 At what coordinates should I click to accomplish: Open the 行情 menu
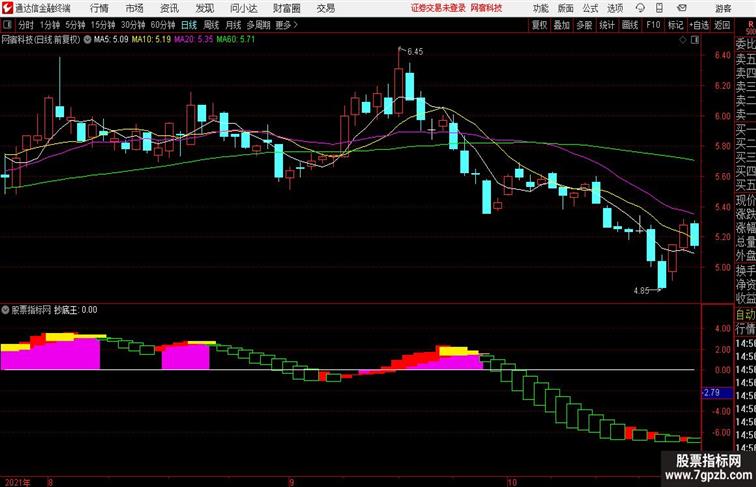pyautogui.click(x=99, y=8)
